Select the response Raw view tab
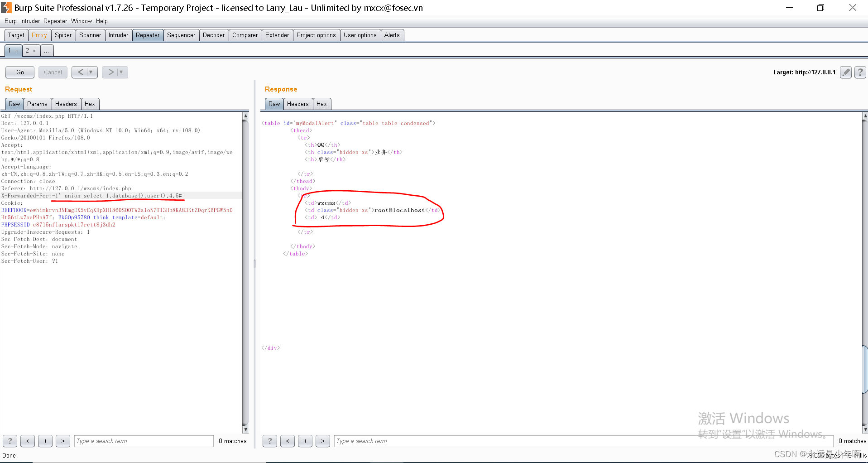The image size is (868, 463). (274, 104)
